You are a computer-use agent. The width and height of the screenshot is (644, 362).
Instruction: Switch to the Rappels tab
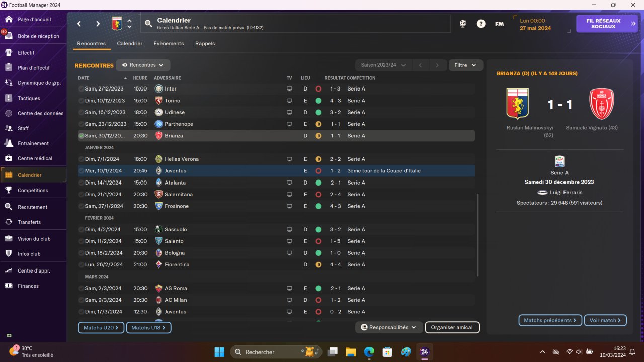[x=205, y=44]
